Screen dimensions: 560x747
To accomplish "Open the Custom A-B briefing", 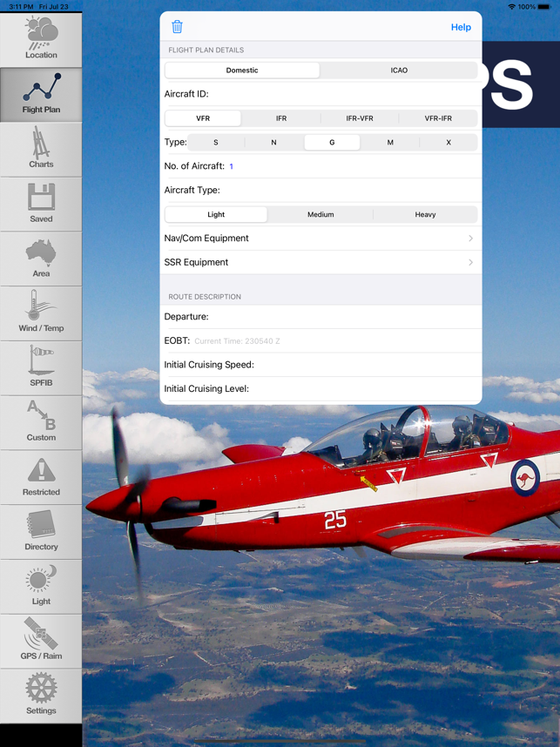I will tap(41, 422).
